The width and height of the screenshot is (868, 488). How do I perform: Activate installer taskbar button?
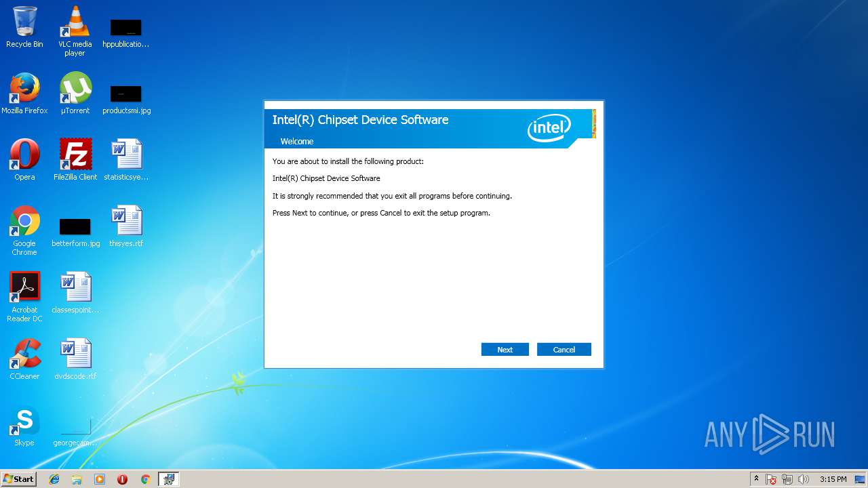pos(169,479)
